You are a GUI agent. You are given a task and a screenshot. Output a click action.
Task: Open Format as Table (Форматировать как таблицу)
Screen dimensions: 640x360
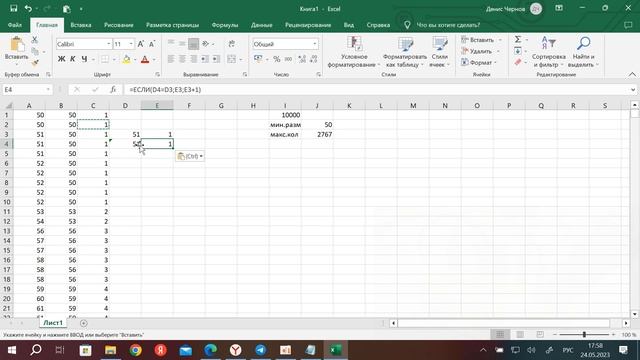404,52
